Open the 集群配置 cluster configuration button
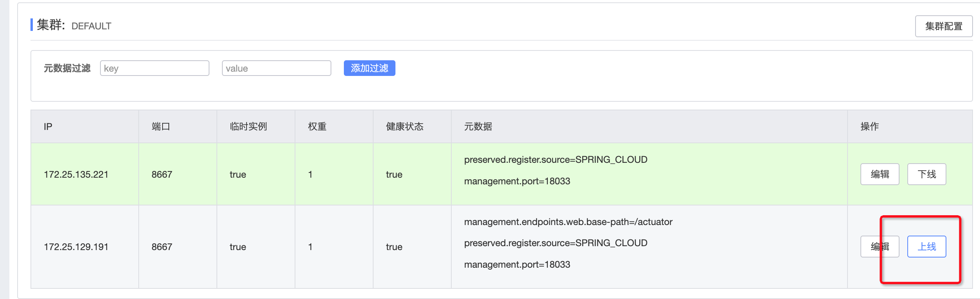The width and height of the screenshot is (980, 299). [x=943, y=26]
